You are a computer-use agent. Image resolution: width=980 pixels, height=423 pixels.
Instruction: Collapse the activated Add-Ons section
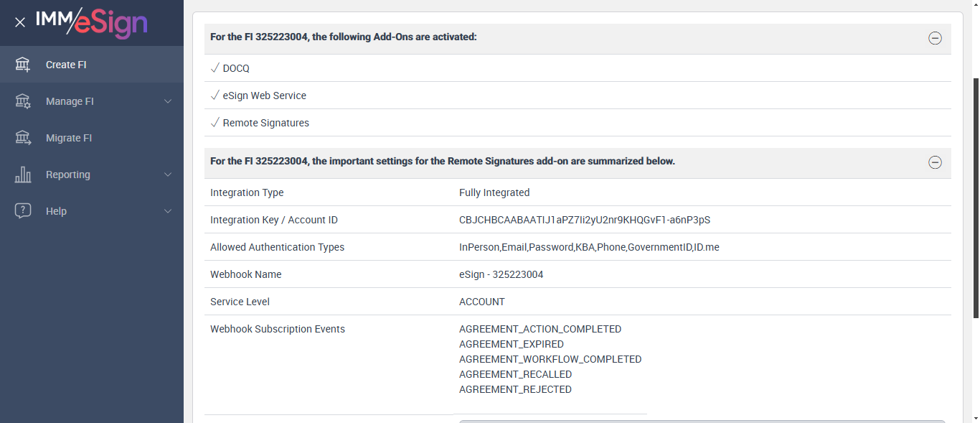[935, 39]
